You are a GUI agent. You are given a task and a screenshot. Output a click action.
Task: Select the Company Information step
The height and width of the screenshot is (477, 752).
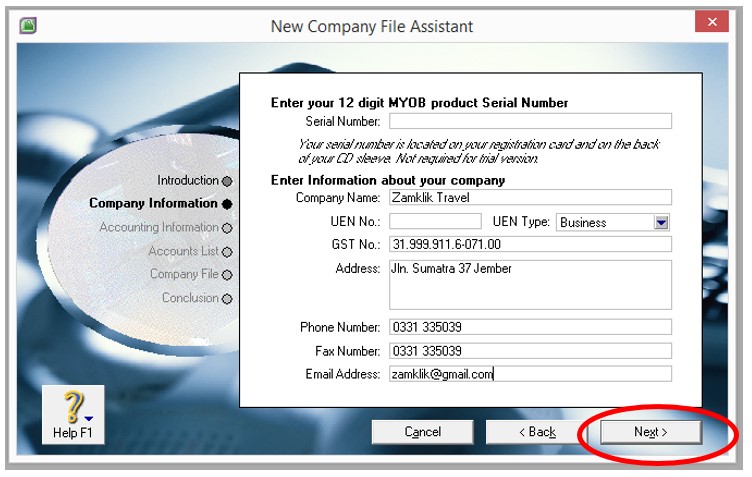coord(161,204)
